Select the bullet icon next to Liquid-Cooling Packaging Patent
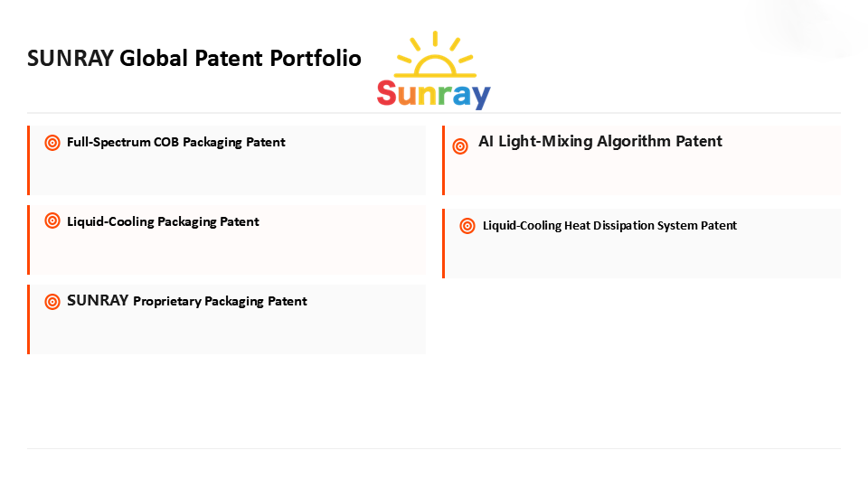This screenshot has width=868, height=488. (52, 222)
